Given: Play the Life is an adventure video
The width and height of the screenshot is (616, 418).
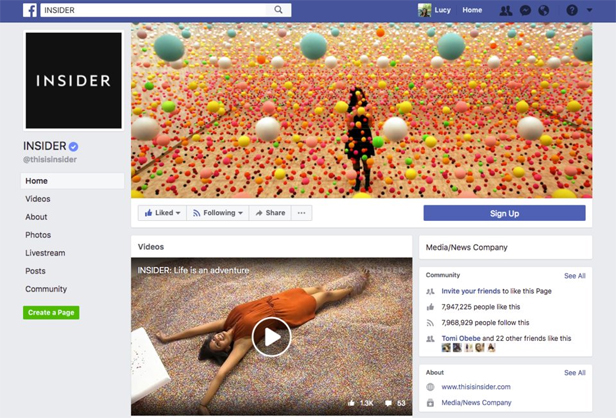Looking at the screenshot, I should (x=271, y=337).
